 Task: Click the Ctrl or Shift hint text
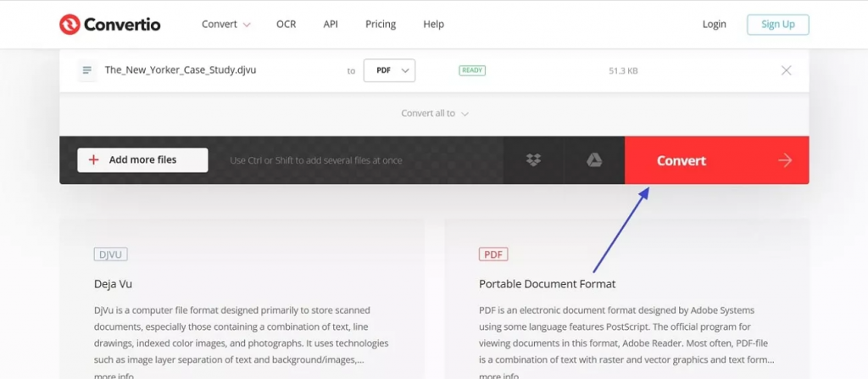point(316,161)
